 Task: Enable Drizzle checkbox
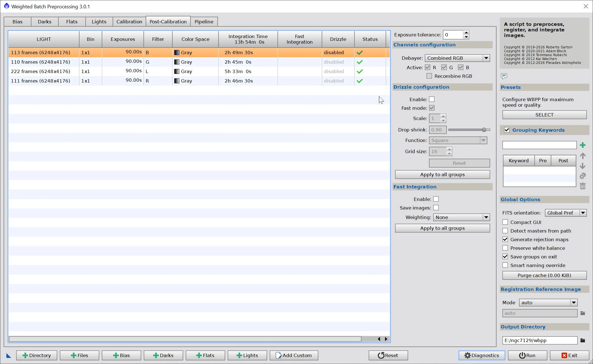coord(432,99)
